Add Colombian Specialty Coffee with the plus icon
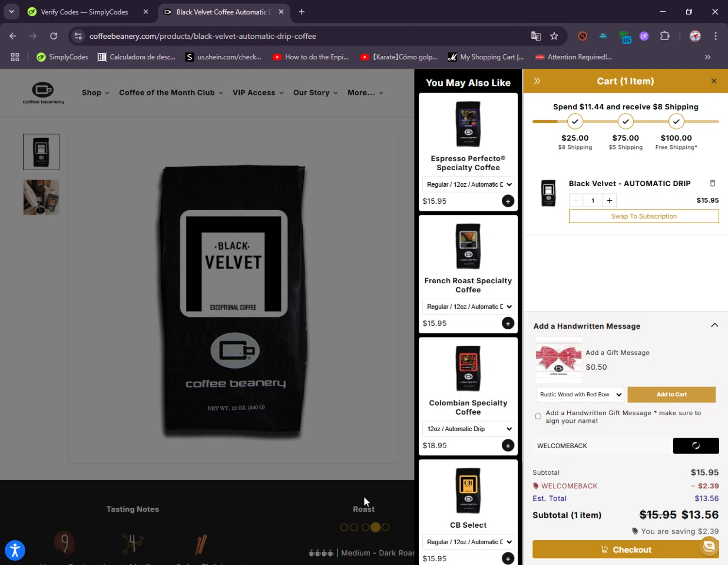Screen dimensions: 728x565 [508, 445]
